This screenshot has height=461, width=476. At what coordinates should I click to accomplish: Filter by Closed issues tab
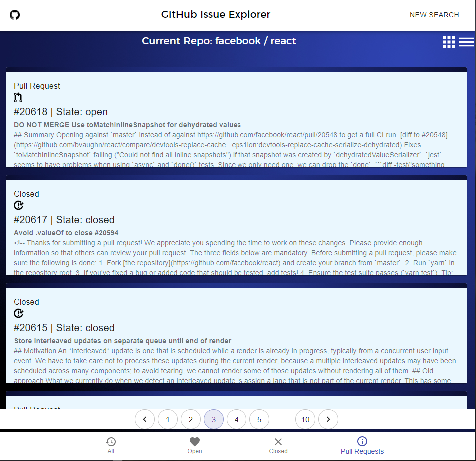pyautogui.click(x=278, y=445)
